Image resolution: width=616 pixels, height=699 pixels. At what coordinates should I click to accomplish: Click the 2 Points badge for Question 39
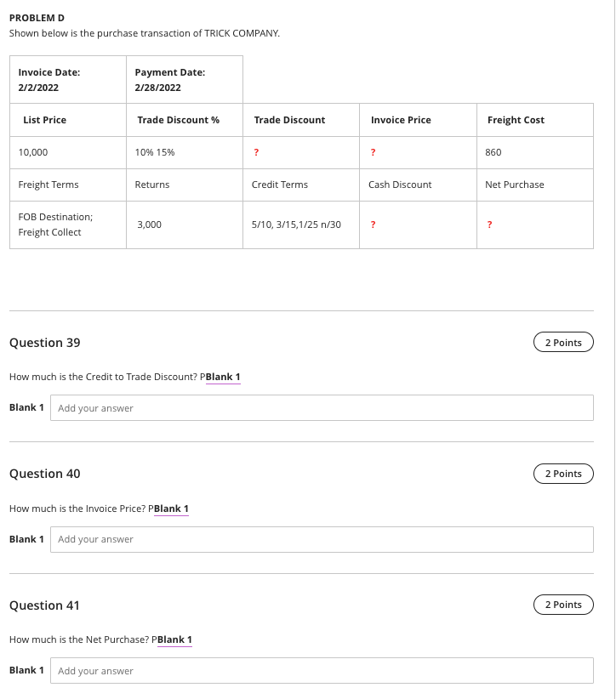click(x=563, y=342)
